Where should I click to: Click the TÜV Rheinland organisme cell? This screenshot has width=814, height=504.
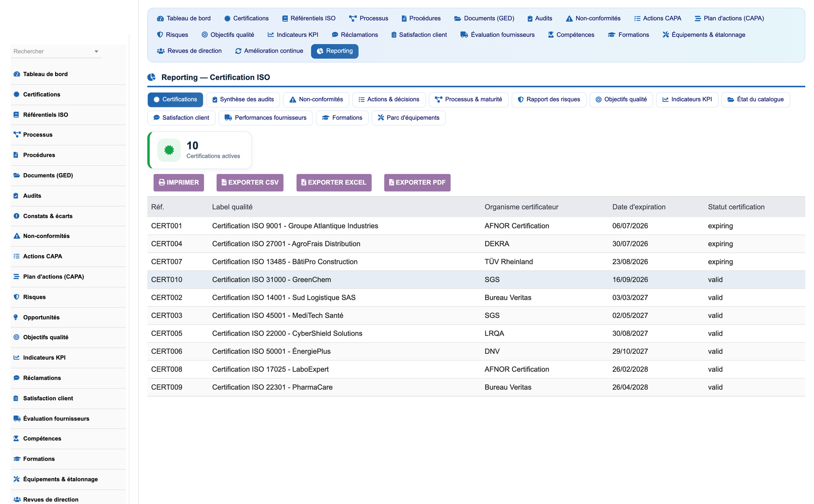[509, 262]
